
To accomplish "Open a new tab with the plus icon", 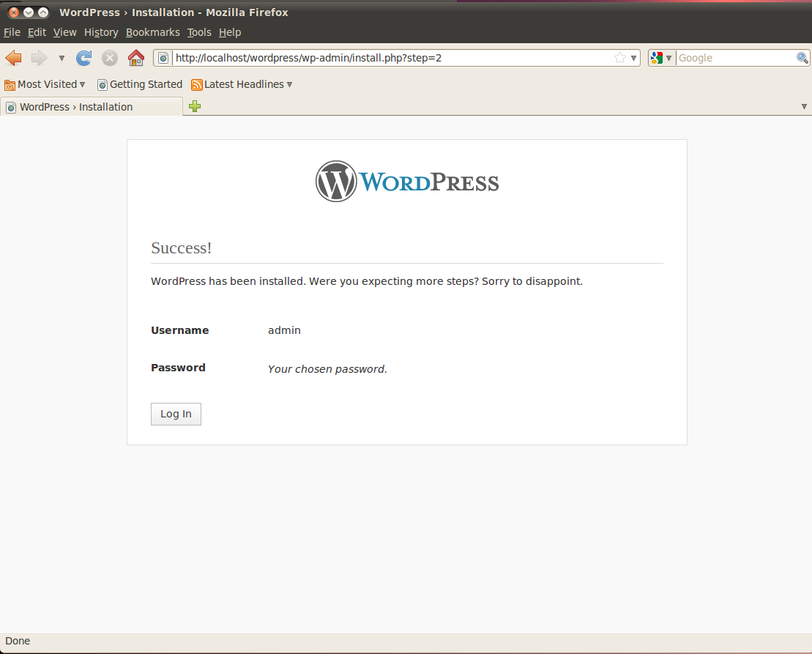I will coord(195,107).
